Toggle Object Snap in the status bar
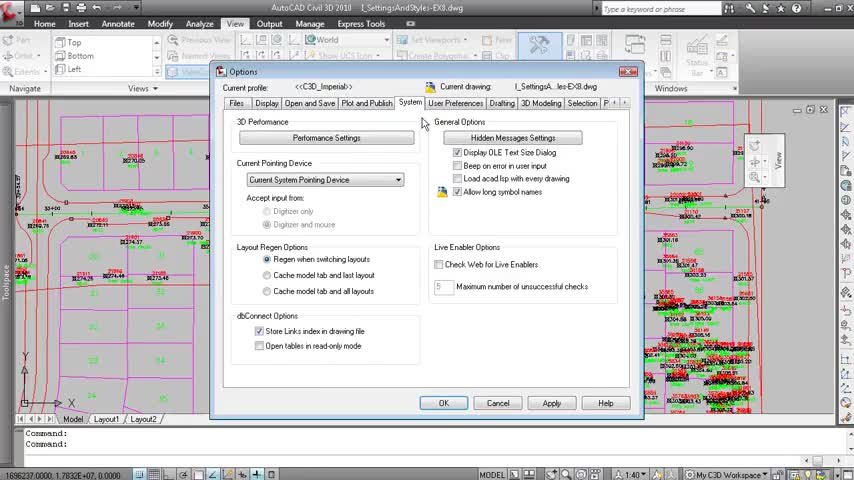The height and width of the screenshot is (480, 854). coord(199,475)
